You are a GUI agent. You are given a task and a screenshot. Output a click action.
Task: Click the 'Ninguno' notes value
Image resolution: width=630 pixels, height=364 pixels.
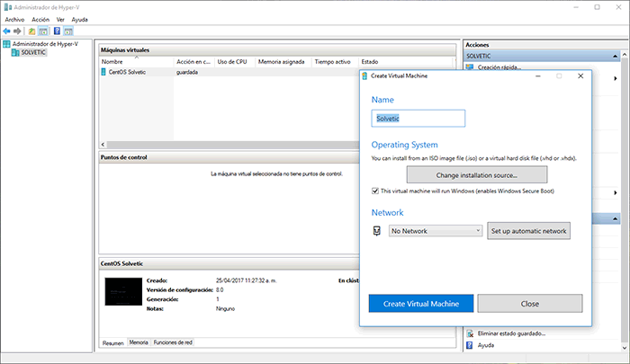click(225, 308)
